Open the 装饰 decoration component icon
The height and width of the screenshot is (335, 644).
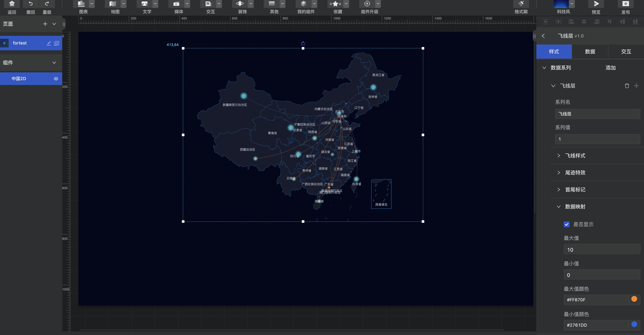tap(240, 4)
